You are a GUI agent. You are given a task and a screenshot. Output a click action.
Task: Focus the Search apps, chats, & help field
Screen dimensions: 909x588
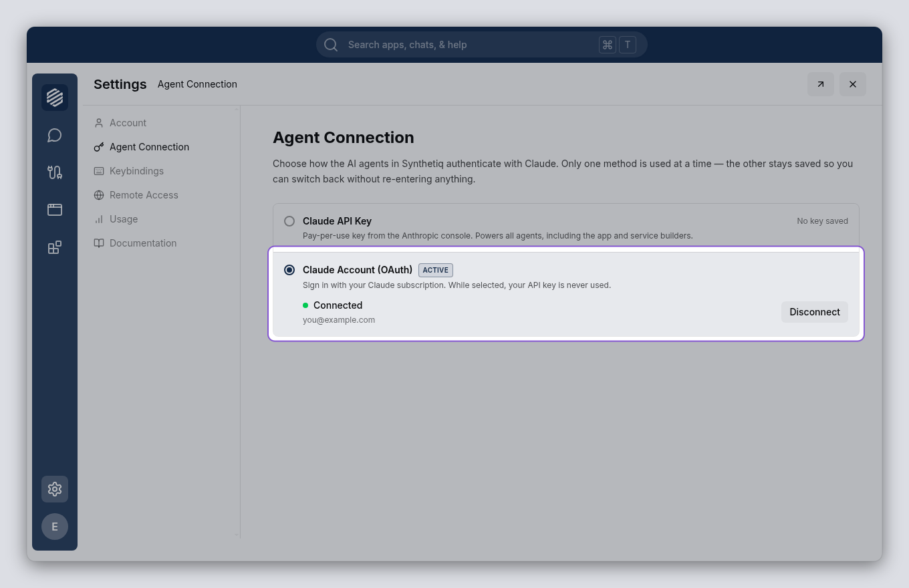point(482,45)
